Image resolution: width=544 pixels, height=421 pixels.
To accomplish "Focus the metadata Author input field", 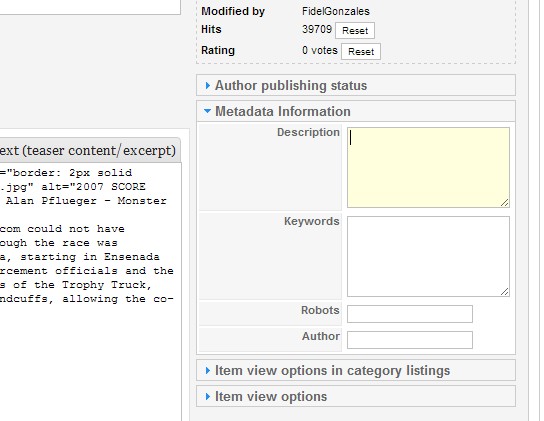I will [410, 340].
